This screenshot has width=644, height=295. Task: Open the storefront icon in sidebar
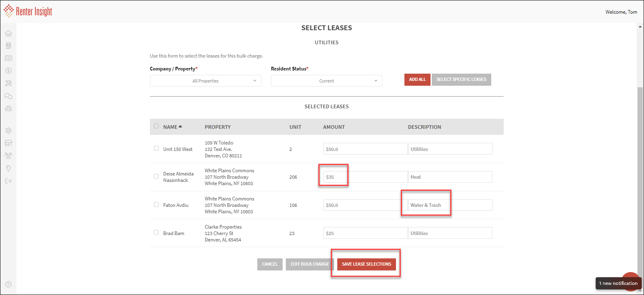8,143
